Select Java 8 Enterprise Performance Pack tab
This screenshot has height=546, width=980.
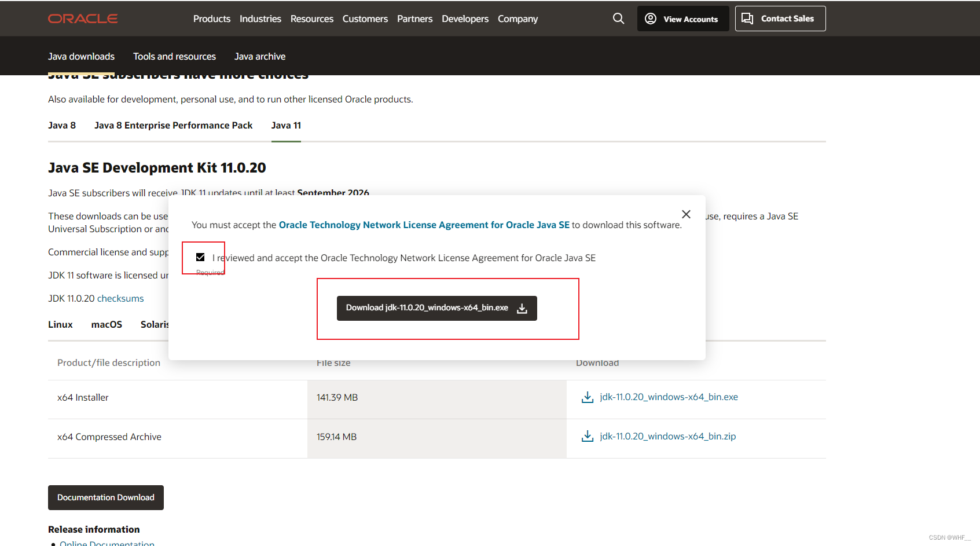tap(174, 126)
